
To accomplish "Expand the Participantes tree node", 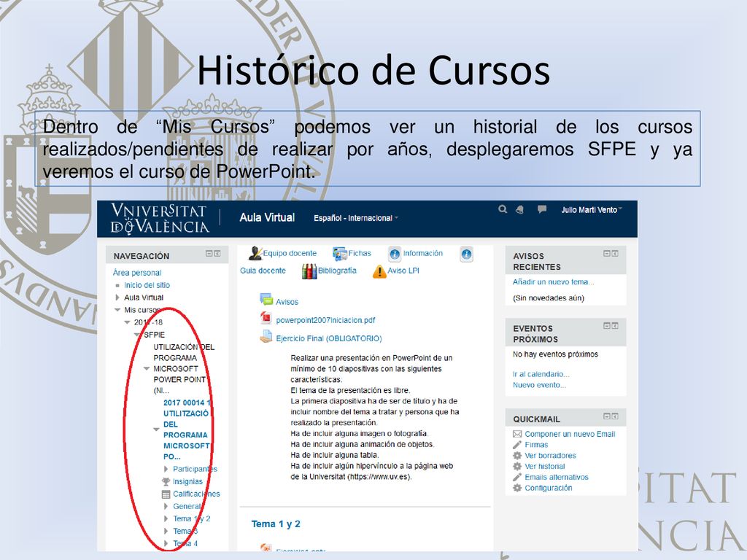I will tap(166, 469).
